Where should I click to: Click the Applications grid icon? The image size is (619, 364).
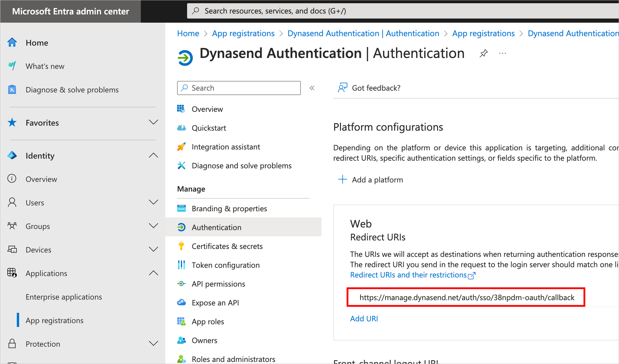pos(12,273)
